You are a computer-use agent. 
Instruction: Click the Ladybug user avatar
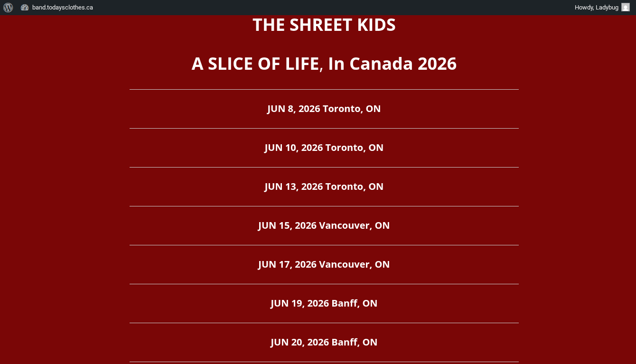(625, 8)
